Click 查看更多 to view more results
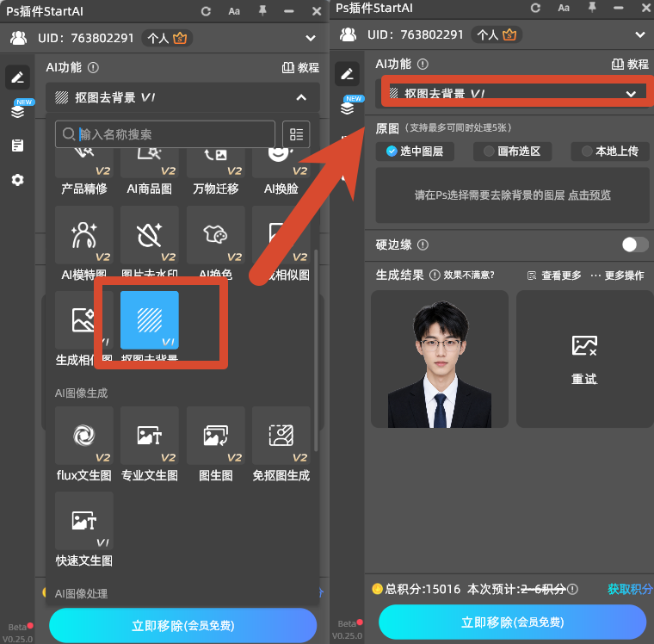654x644 pixels. point(555,276)
